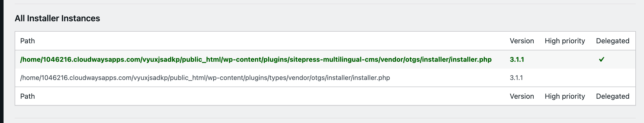Click the green Delegated checkmark icon
This screenshot has width=644, height=123.
(x=601, y=59)
